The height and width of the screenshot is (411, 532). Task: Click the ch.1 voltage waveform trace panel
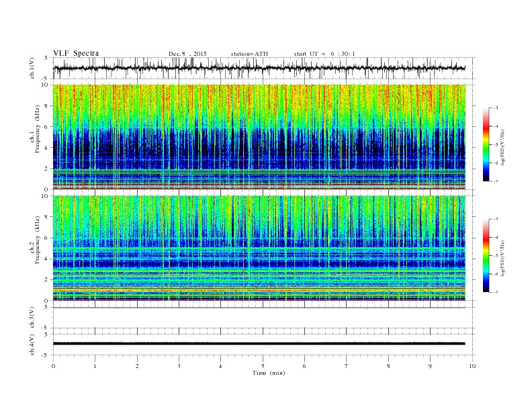pos(264,68)
